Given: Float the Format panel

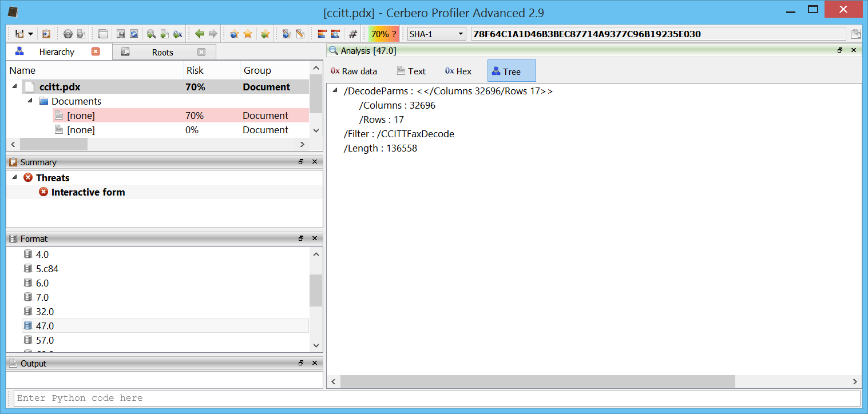Looking at the screenshot, I should (x=301, y=238).
